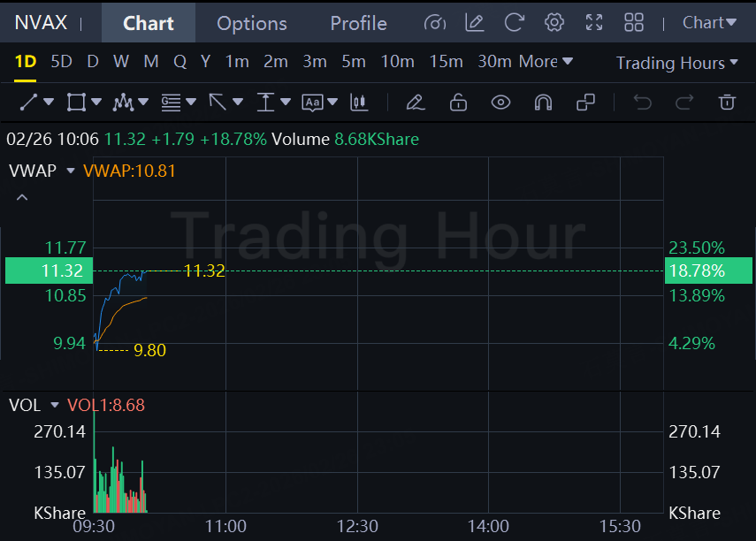Viewport: 756px width, 541px height.
Task: Toggle the magnet snap mode
Action: (543, 103)
